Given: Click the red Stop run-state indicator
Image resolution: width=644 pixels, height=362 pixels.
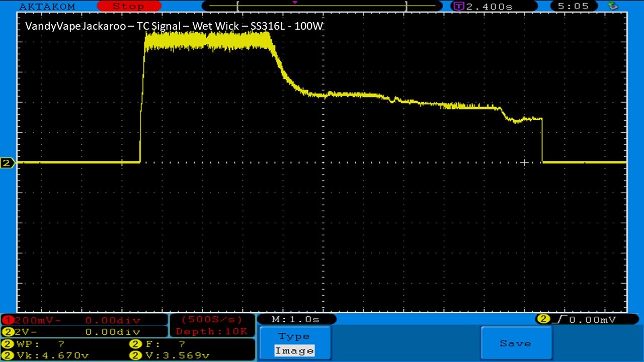Looking at the screenshot, I should tap(129, 7).
